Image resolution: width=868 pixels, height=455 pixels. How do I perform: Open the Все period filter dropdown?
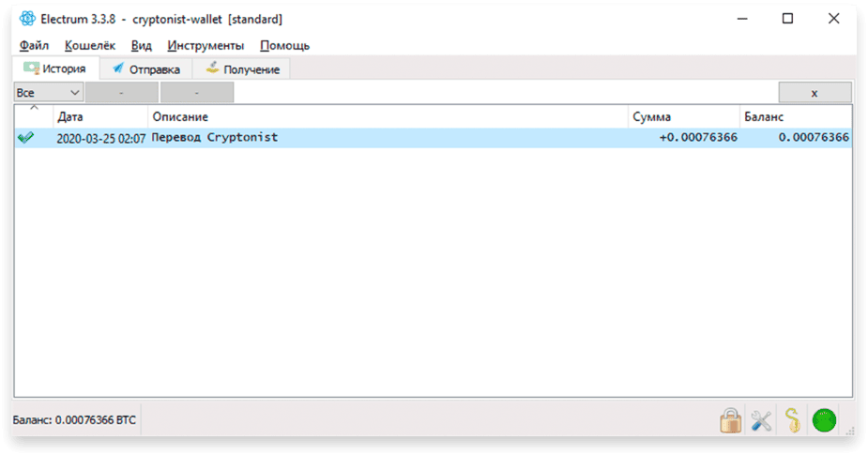[48, 93]
